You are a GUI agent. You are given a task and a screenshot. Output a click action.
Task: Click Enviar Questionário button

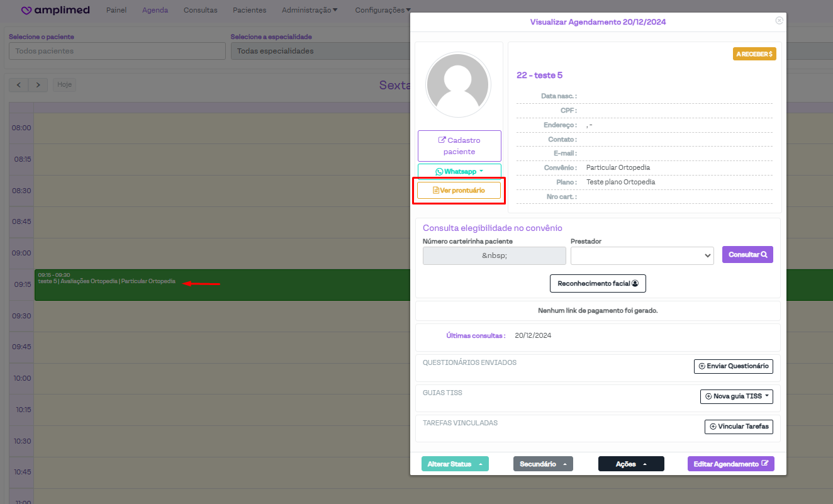coord(733,366)
